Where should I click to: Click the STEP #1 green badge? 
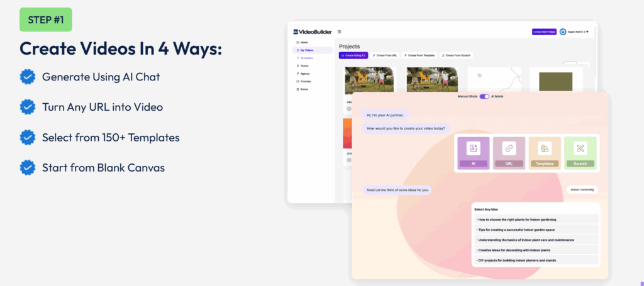point(45,19)
